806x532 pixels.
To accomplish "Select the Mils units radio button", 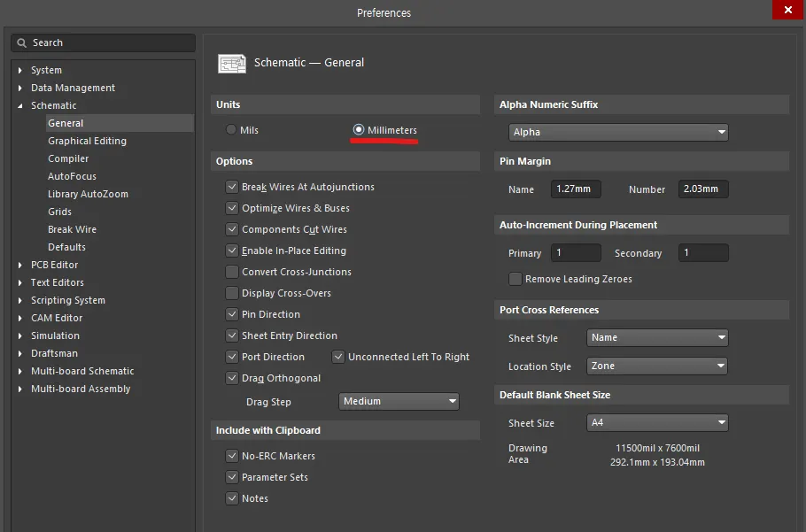I will [231, 130].
